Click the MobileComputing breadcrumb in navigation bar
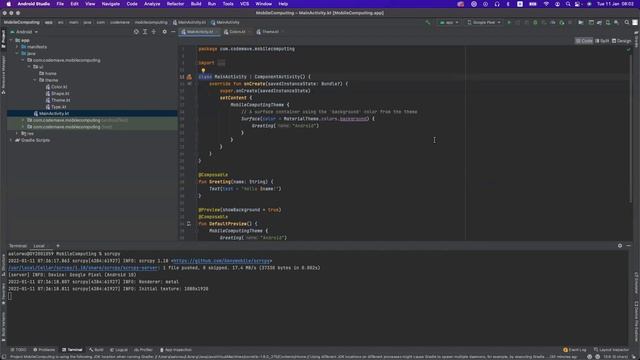640x360 pixels. tap(22, 22)
